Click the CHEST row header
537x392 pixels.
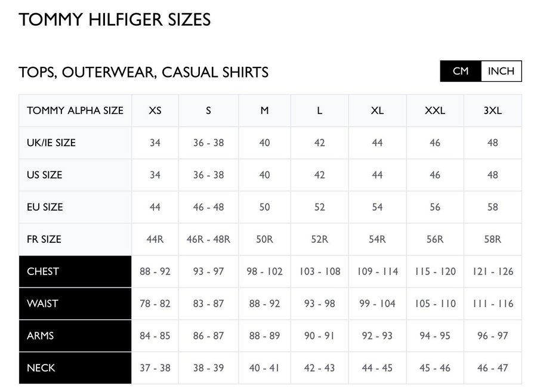click(75, 271)
